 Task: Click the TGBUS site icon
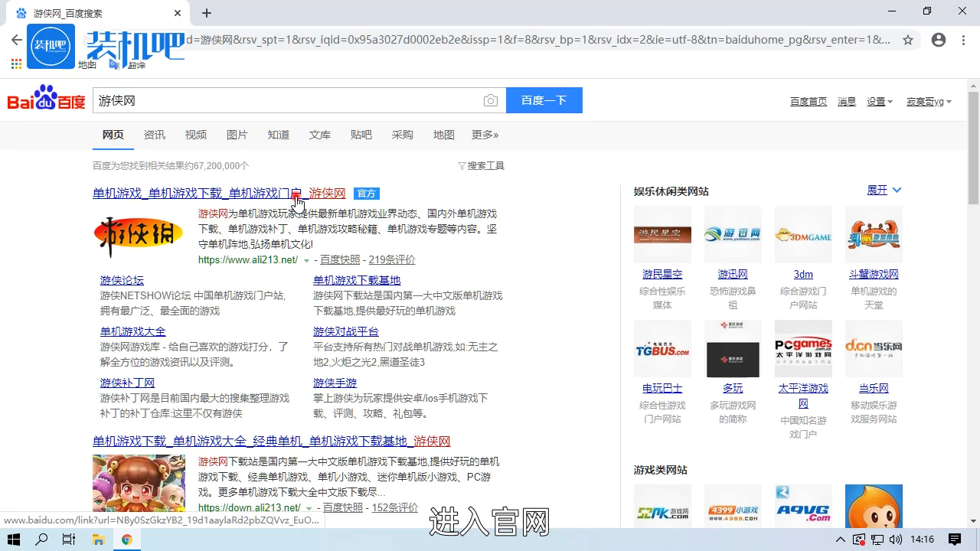(662, 349)
